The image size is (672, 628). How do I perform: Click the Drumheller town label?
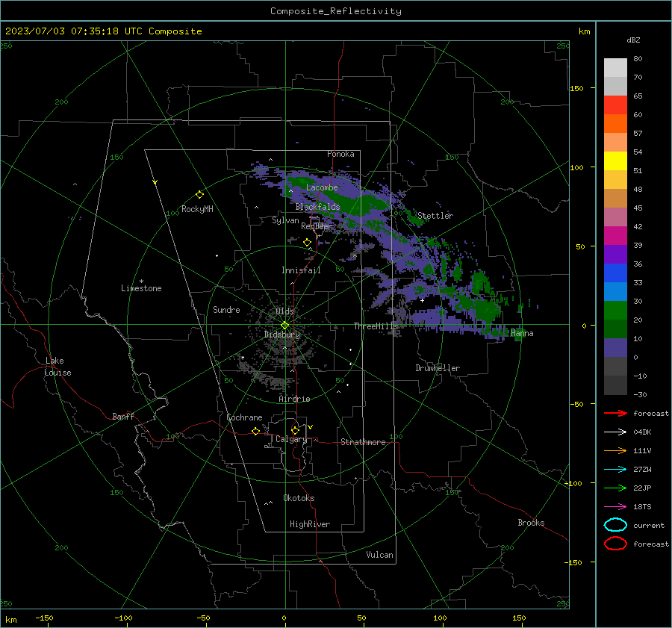point(438,368)
